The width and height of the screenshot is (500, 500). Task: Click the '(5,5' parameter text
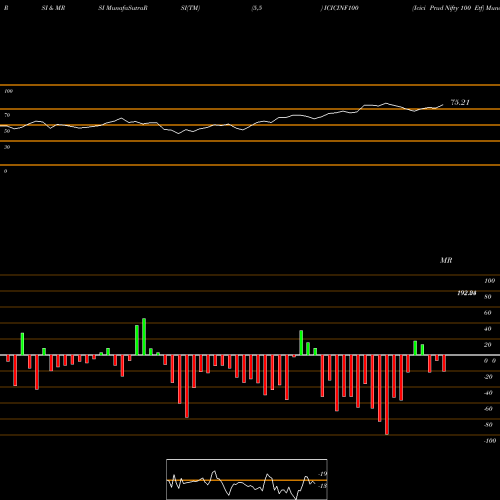coord(257,8)
